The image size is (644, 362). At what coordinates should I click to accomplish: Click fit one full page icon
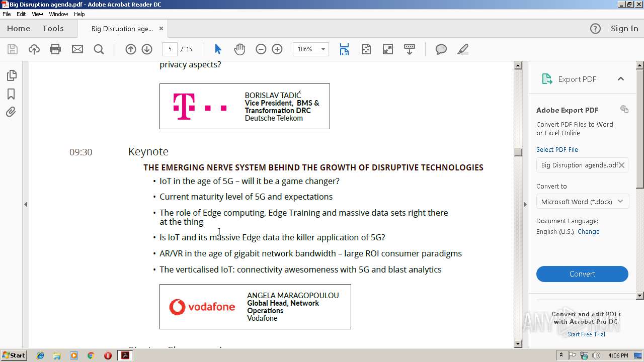point(366,49)
